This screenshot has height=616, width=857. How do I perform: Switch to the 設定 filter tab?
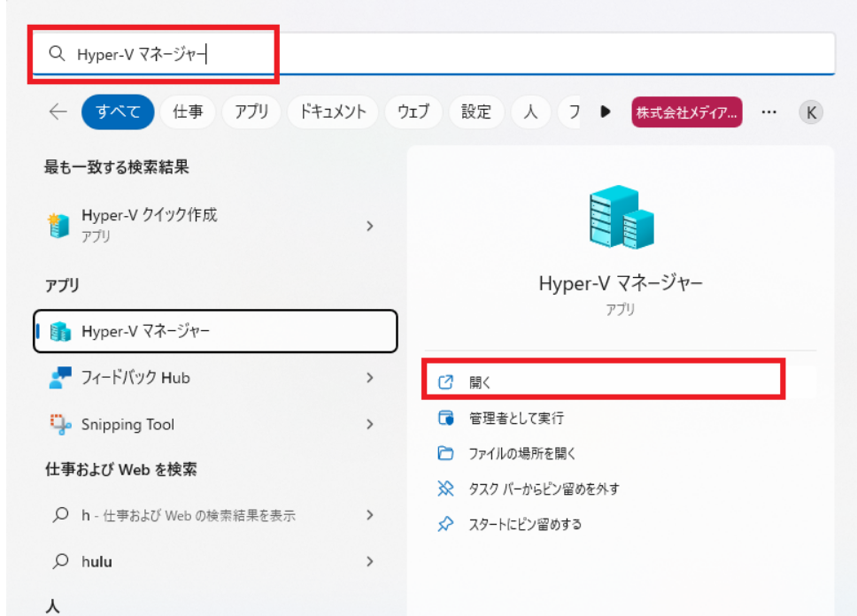click(x=476, y=112)
